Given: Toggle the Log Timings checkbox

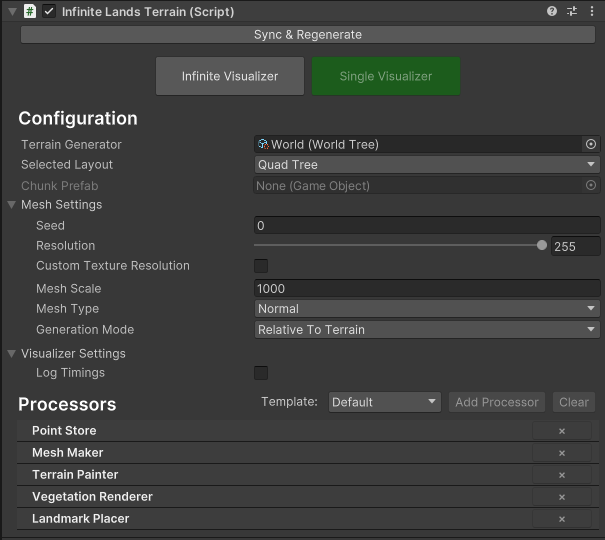Looking at the screenshot, I should (x=261, y=373).
